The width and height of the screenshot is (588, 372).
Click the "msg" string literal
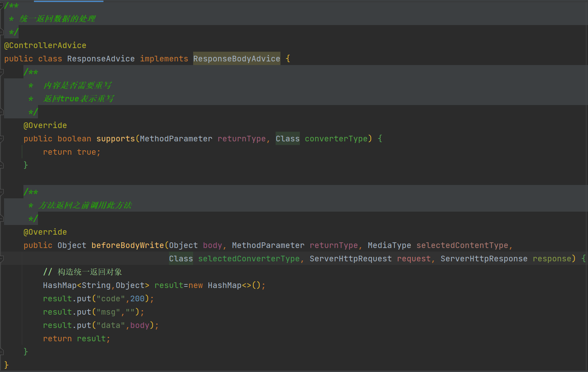click(x=108, y=312)
